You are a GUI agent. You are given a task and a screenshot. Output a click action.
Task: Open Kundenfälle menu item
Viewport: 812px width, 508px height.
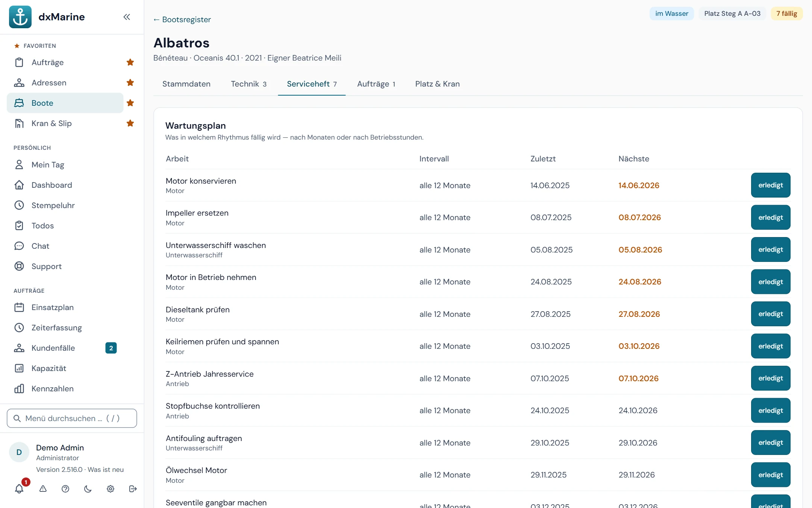pos(65,348)
